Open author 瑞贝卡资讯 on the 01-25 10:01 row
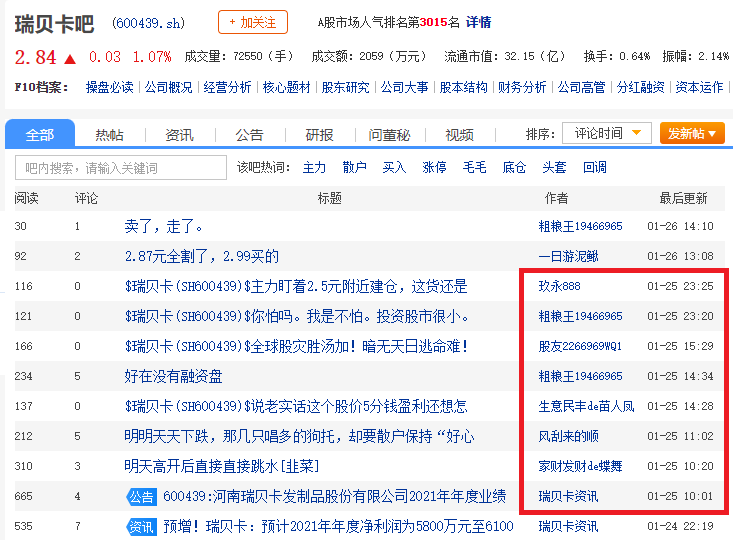Image resolution: width=733 pixels, height=544 pixels. (568, 496)
